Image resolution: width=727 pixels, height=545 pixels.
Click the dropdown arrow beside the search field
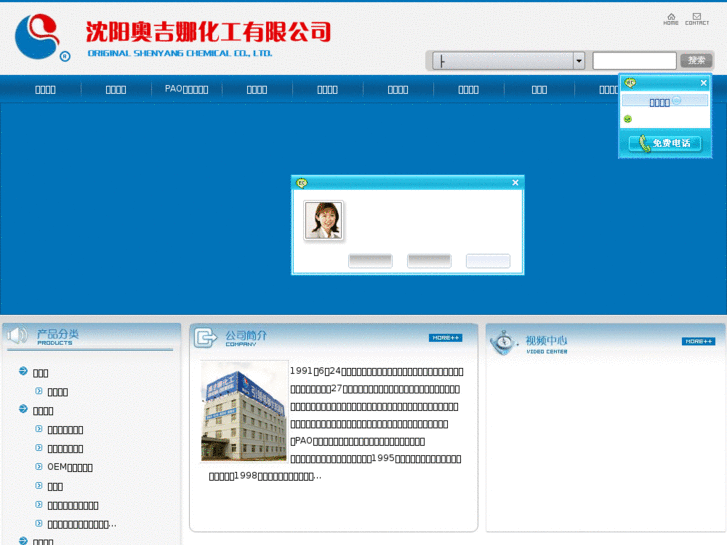579,61
